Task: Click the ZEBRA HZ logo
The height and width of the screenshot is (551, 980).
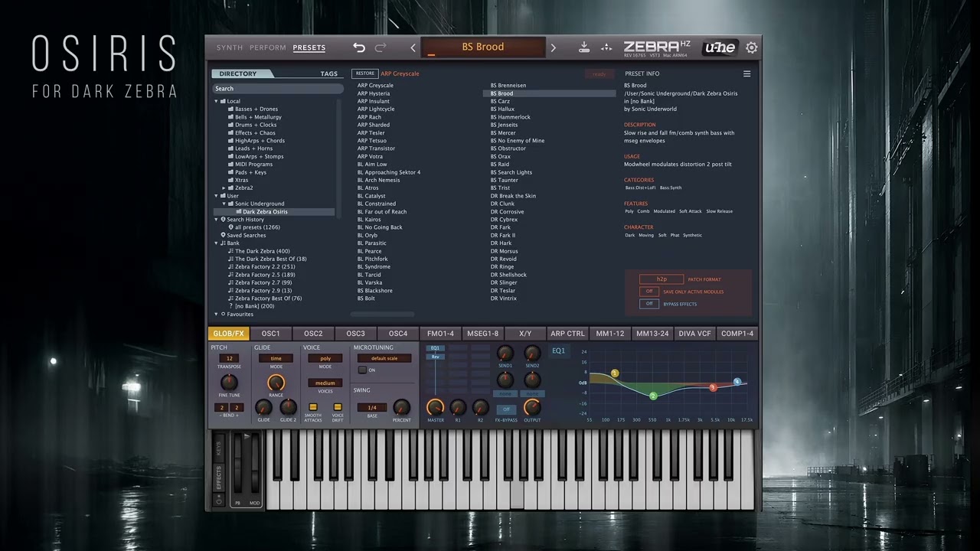Action: (x=657, y=47)
